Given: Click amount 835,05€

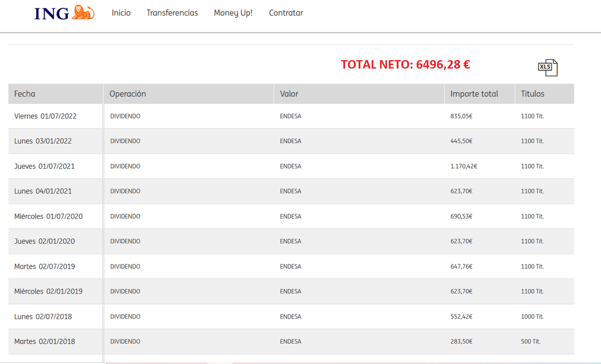Looking at the screenshot, I should coord(462,116).
